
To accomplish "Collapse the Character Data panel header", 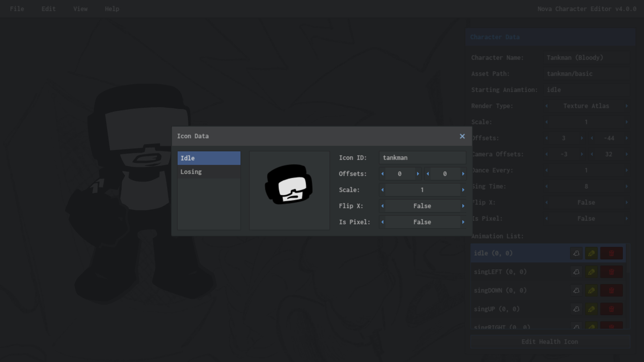I will pyautogui.click(x=550, y=37).
